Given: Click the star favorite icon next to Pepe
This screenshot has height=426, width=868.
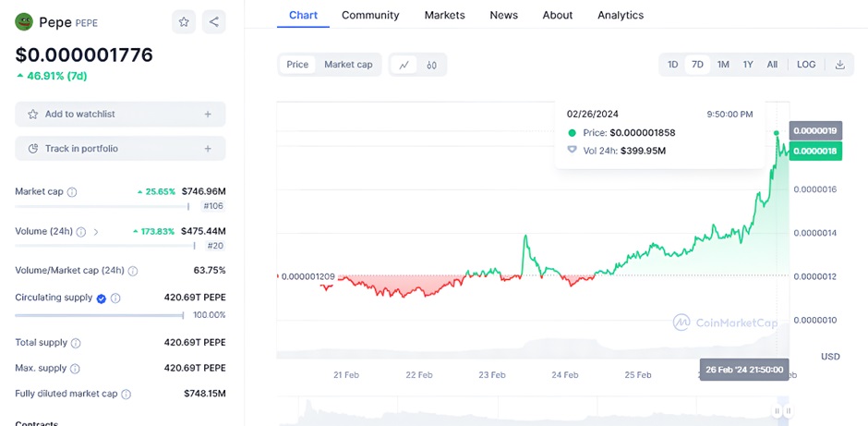Looking at the screenshot, I should [x=185, y=21].
